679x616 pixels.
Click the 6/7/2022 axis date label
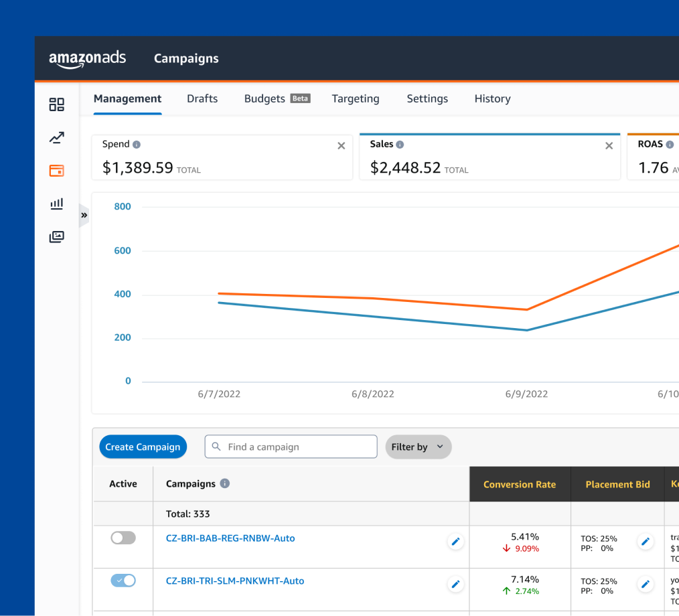coord(219,394)
